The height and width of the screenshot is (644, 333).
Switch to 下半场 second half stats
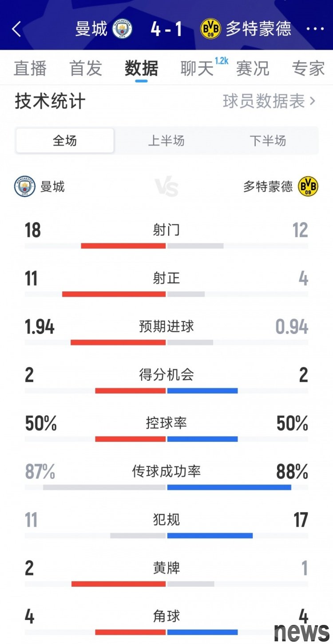[x=268, y=141]
